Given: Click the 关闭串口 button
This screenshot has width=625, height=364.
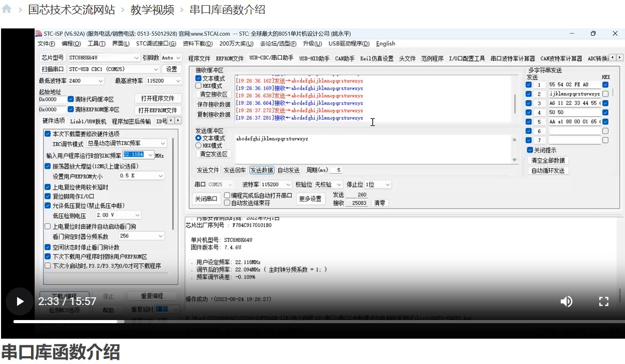Looking at the screenshot, I should coord(206,199).
